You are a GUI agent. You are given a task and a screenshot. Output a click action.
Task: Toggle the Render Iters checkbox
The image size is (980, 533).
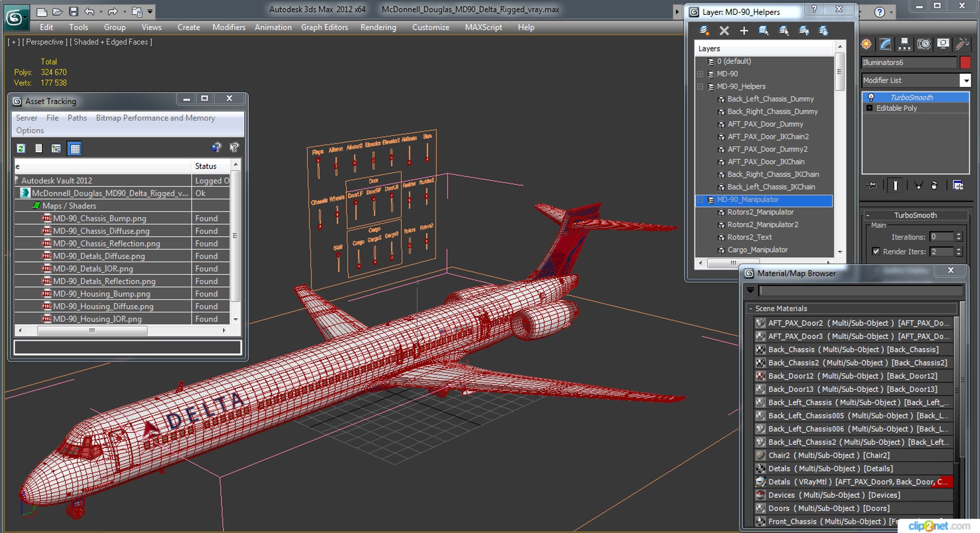876,251
